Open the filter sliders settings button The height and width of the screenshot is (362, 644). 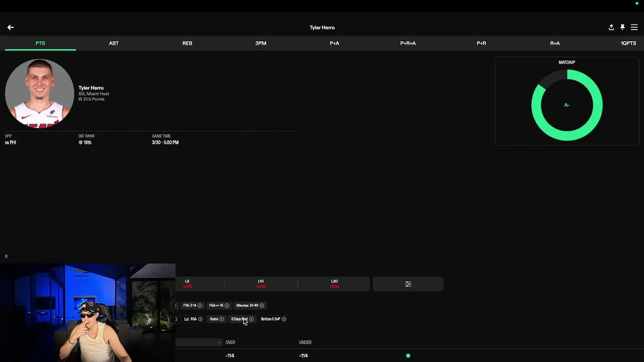point(408,284)
